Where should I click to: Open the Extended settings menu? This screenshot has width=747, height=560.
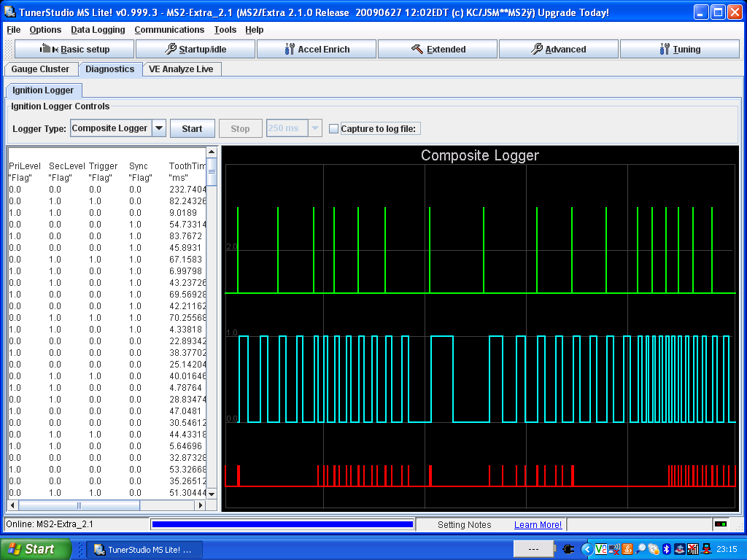tap(438, 50)
